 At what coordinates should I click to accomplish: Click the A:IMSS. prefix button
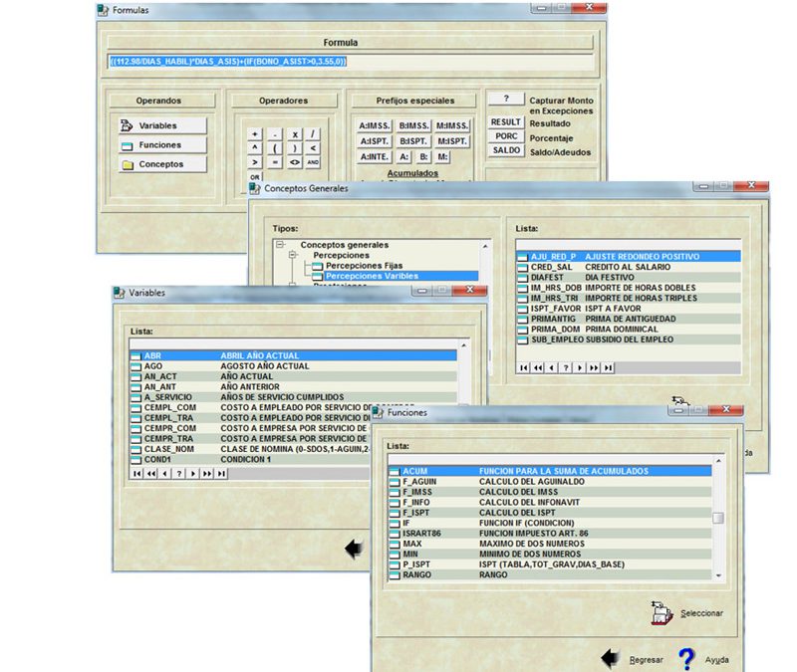coord(373,125)
